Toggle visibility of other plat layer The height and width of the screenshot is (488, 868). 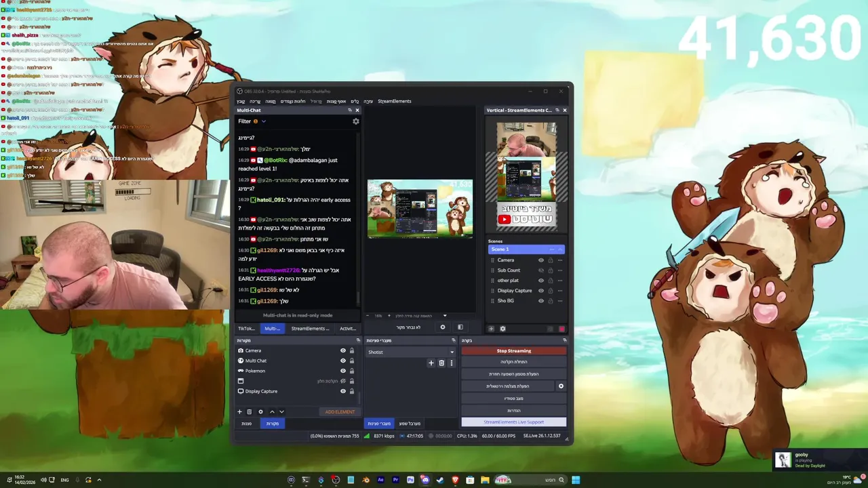click(541, 281)
